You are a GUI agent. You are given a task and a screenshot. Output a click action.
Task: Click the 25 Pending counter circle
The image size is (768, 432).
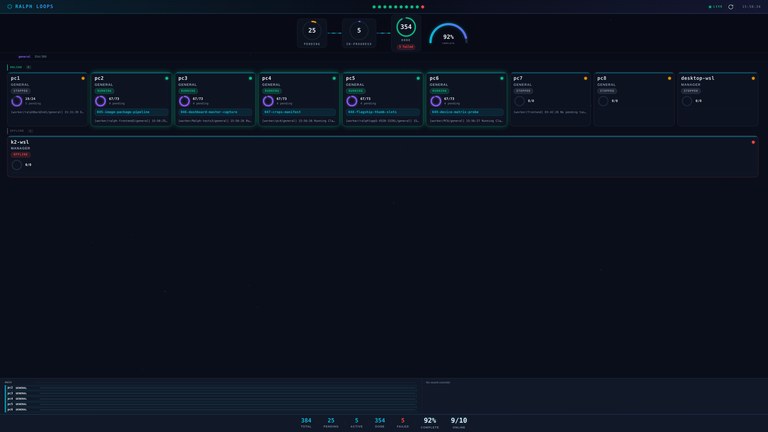pos(312,30)
